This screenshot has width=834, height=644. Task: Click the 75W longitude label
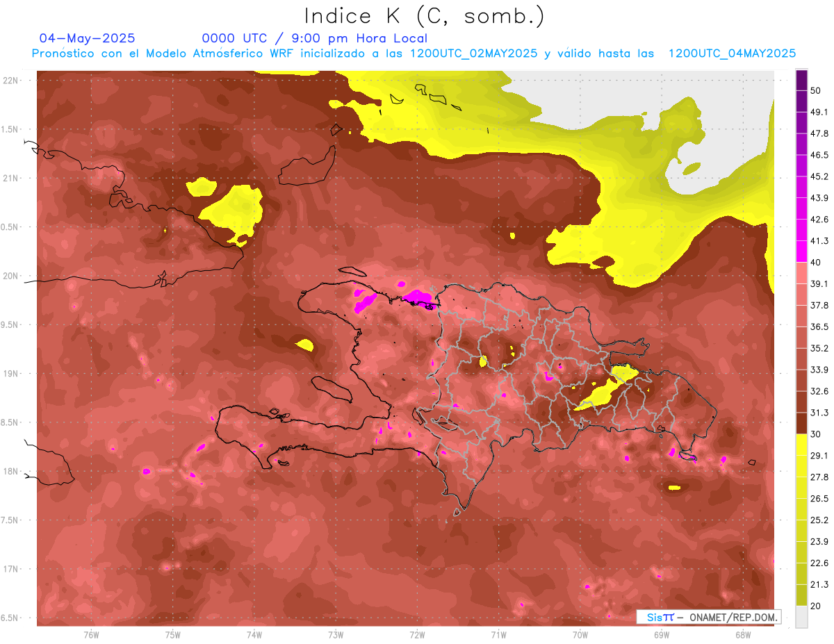click(x=173, y=634)
